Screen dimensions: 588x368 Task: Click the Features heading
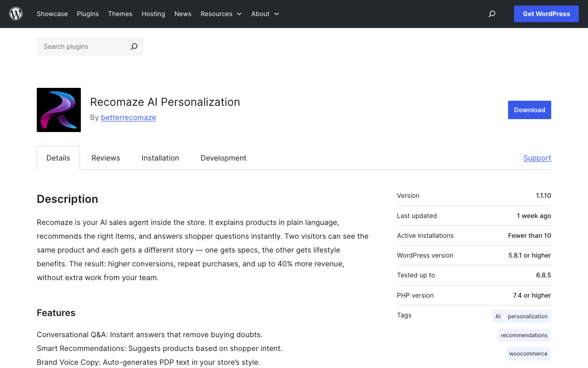click(56, 313)
